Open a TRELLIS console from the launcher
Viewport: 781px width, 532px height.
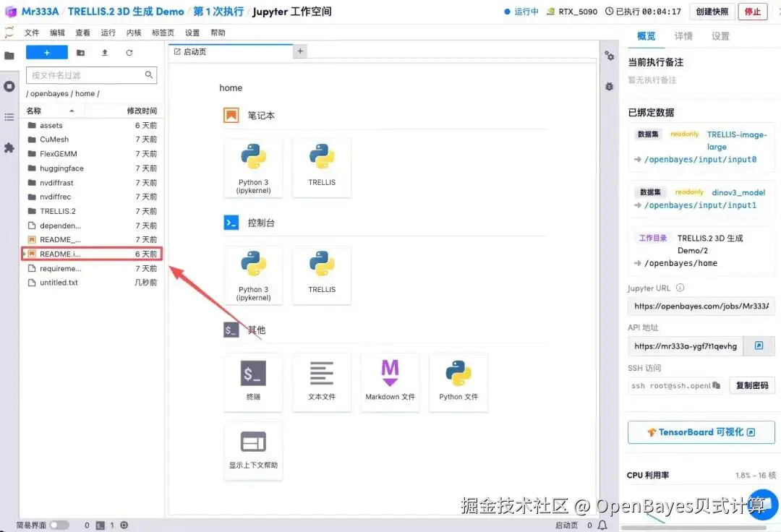pyautogui.click(x=321, y=275)
